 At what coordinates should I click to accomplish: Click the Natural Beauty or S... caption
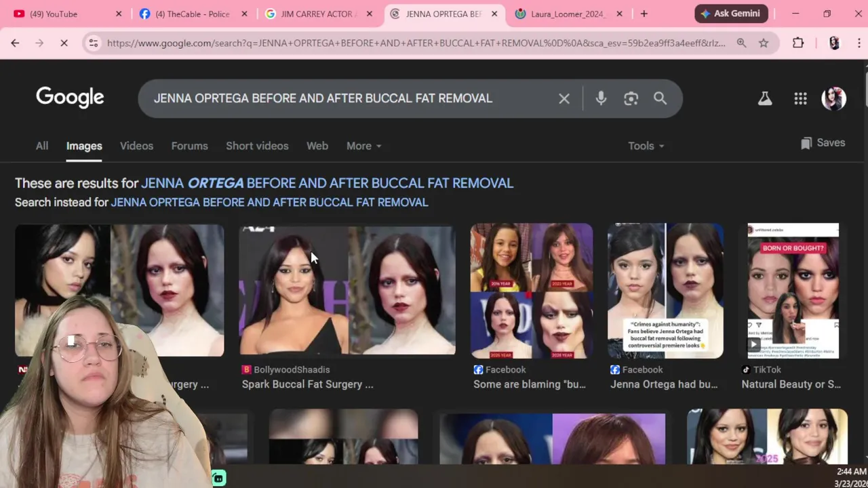(791, 384)
